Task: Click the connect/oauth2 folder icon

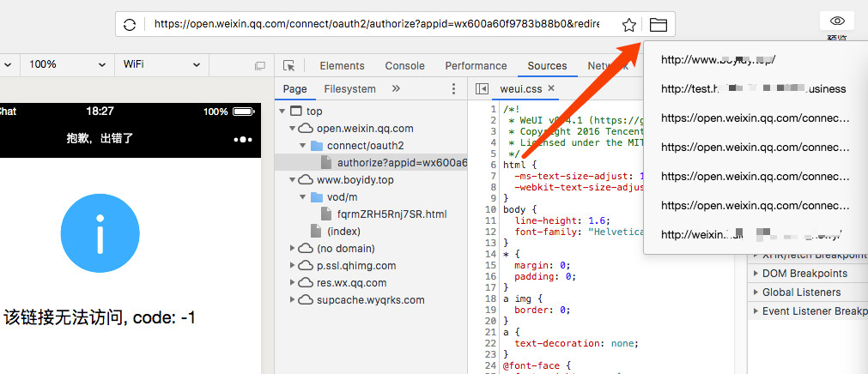Action: 317,146
